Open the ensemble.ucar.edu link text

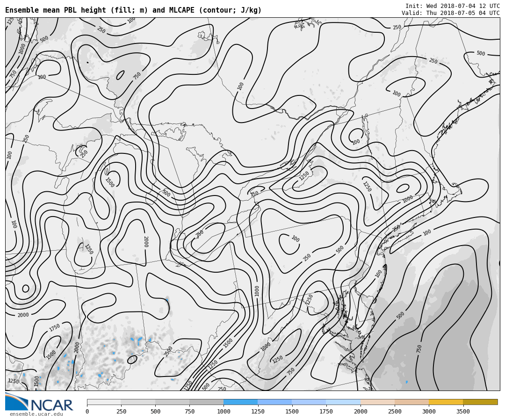[x=36, y=414]
